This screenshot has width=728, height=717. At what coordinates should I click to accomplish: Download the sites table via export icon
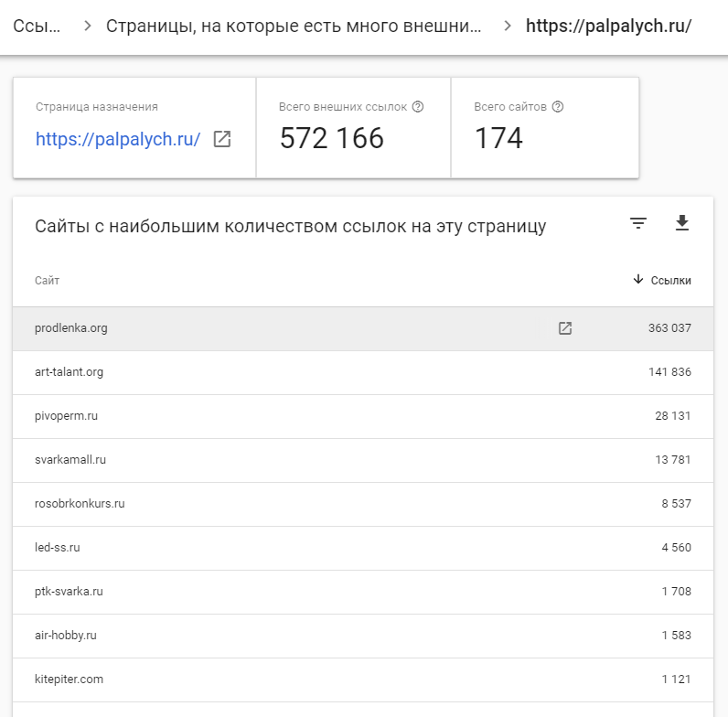coord(681,223)
